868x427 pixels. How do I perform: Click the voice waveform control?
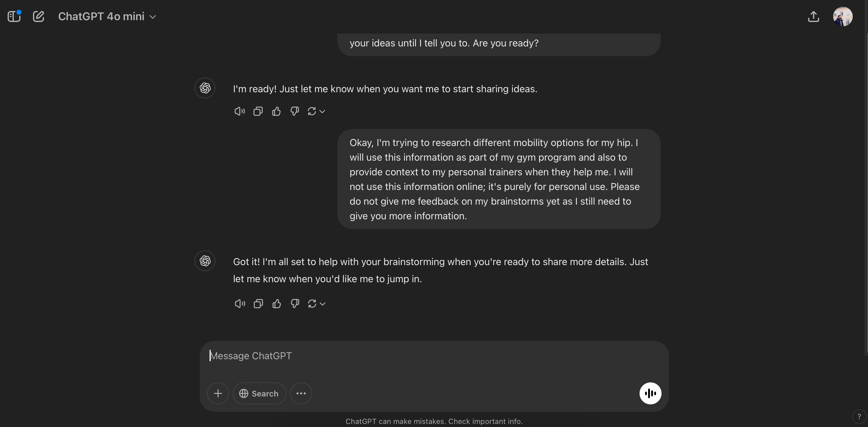[650, 393]
